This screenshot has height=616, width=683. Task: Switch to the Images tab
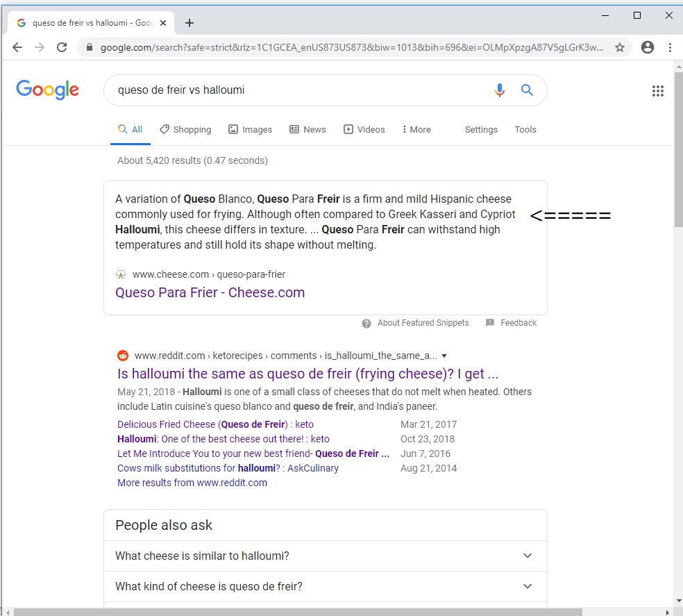(x=251, y=129)
